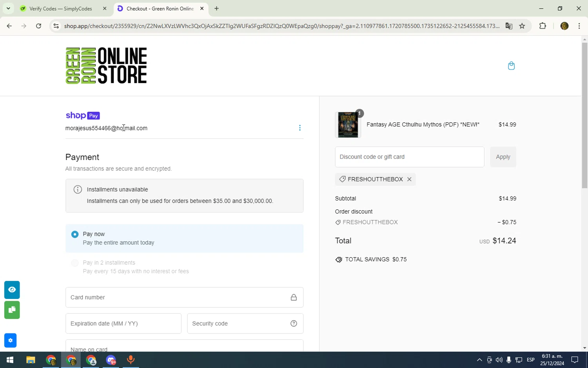Viewport: 588px width, 368px height.
Task: Click the page vertical scrollbar
Action: coord(584,116)
